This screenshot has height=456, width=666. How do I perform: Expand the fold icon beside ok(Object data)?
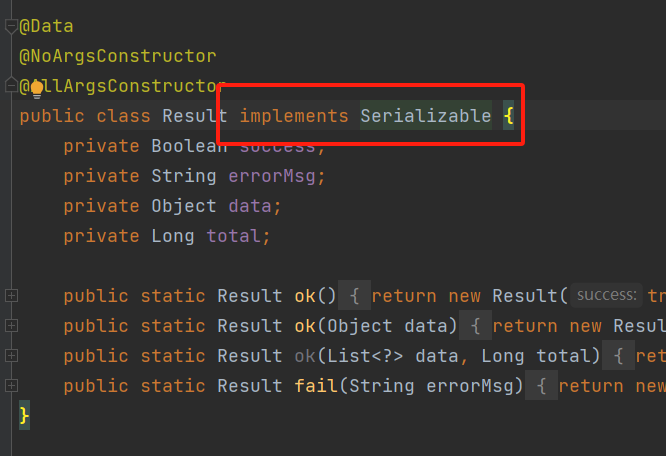click(x=11, y=326)
